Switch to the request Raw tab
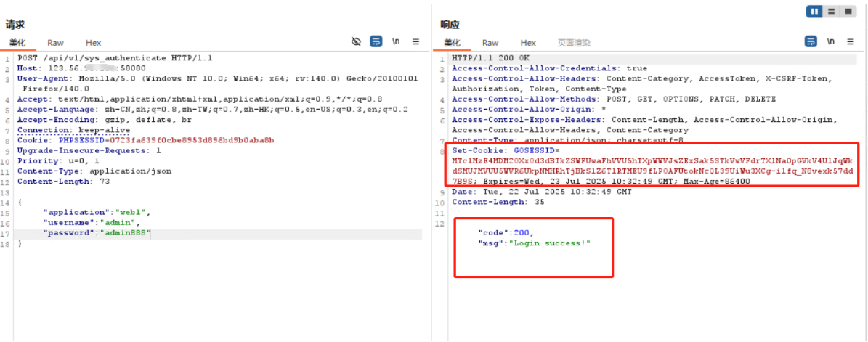 coord(55,43)
